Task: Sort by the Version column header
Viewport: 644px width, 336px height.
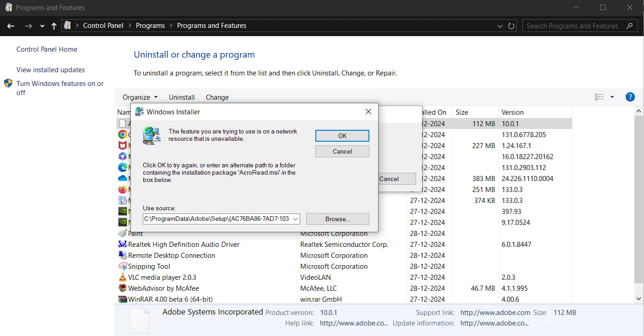Action: 535,112
